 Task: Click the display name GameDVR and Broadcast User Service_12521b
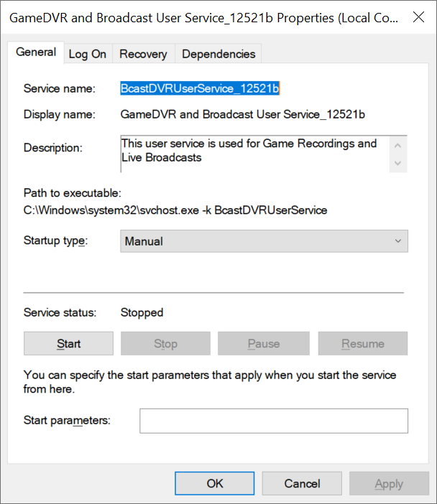coord(243,114)
